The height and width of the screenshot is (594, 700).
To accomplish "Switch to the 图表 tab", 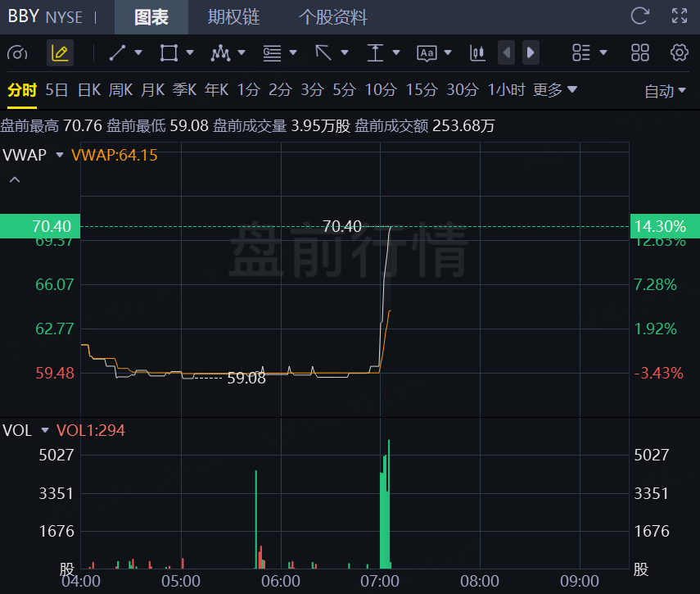I will coord(151,17).
